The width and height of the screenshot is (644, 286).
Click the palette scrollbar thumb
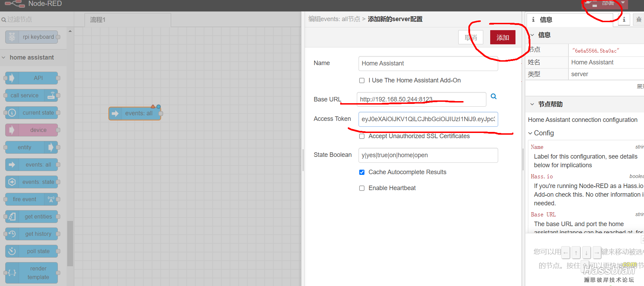pyautogui.click(x=70, y=243)
